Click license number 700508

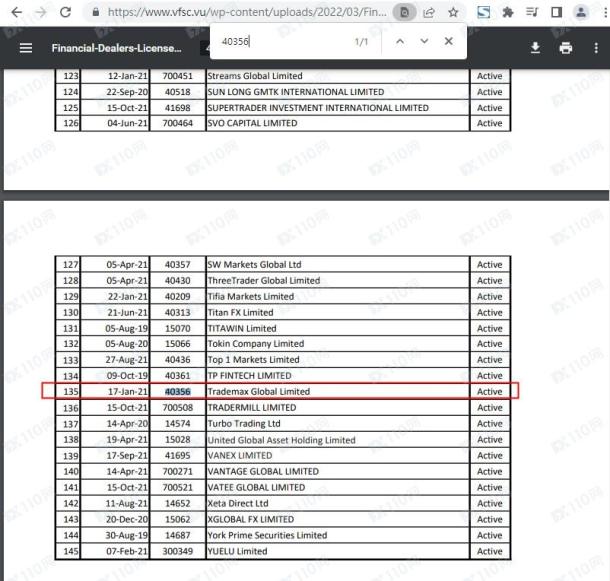(178, 407)
